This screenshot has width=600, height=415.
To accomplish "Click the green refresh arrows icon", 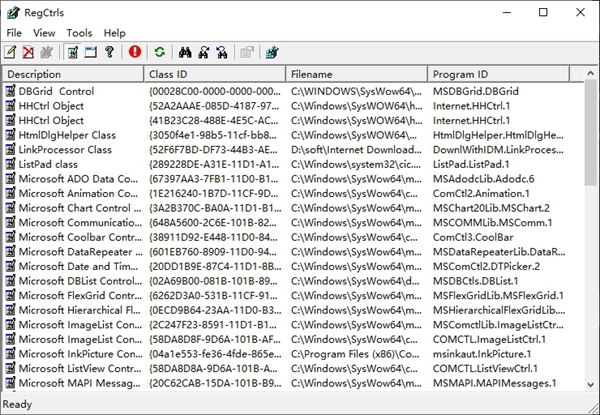I will (x=160, y=52).
